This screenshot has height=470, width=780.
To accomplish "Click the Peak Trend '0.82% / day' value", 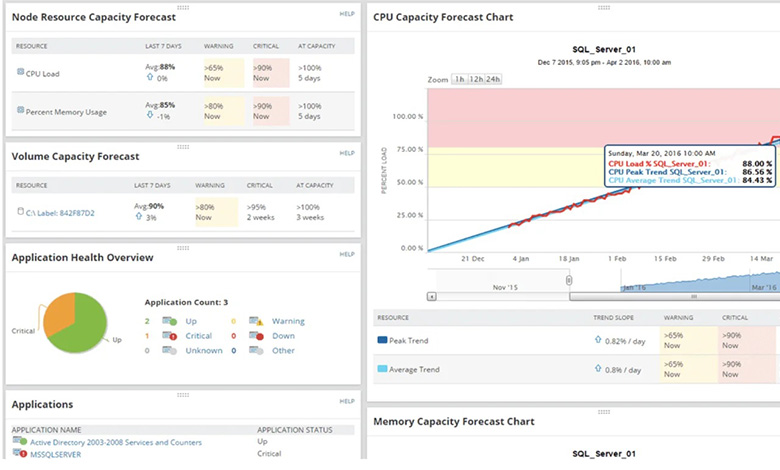I will pos(625,341).
